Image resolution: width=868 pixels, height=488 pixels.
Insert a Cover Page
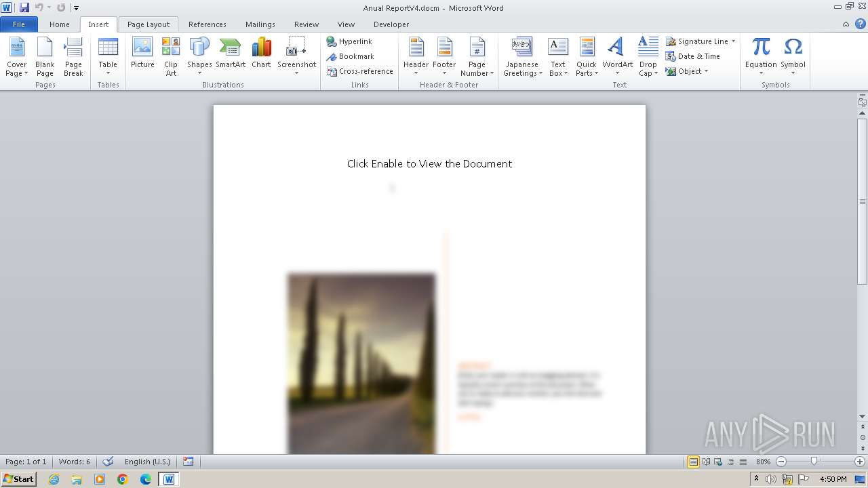[17, 57]
